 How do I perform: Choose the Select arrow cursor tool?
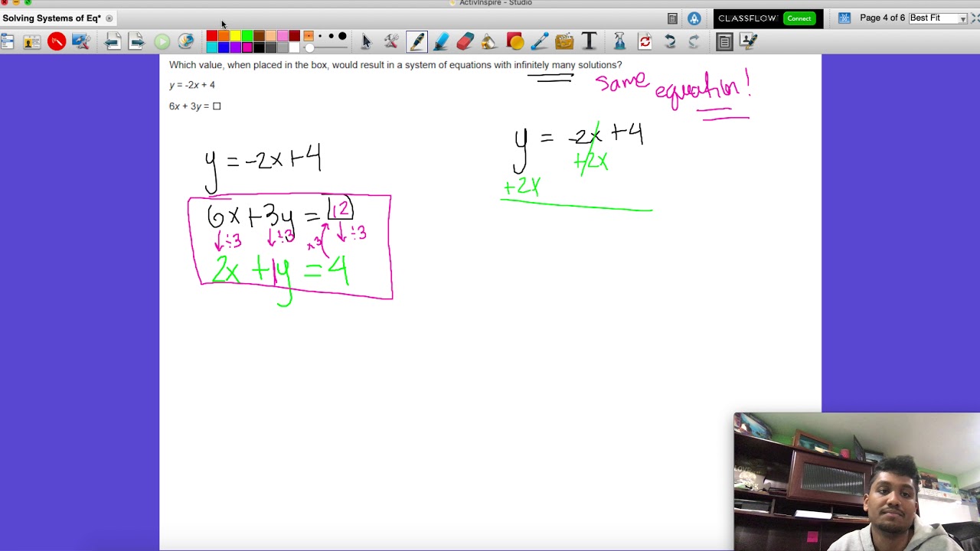pos(366,41)
